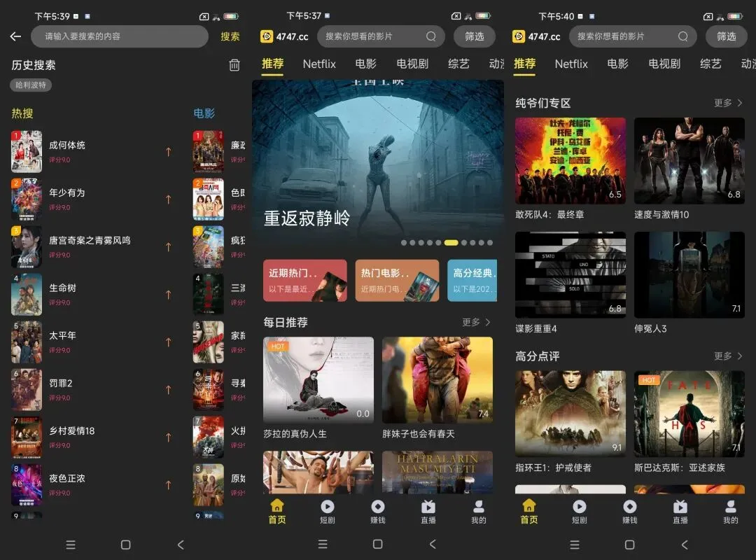
Task: Open 重返寂静岭 banner
Action: (378, 165)
